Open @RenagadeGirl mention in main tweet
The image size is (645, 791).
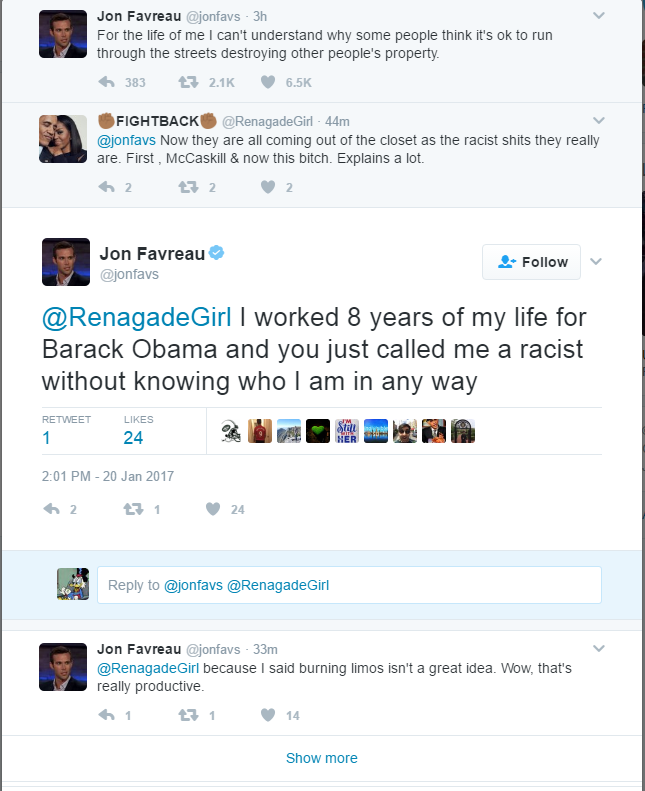pyautogui.click(x=137, y=317)
